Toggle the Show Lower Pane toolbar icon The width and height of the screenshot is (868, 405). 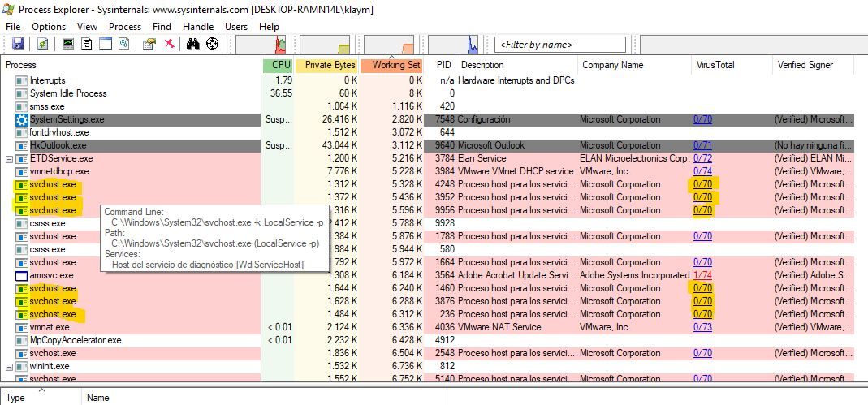(x=106, y=45)
